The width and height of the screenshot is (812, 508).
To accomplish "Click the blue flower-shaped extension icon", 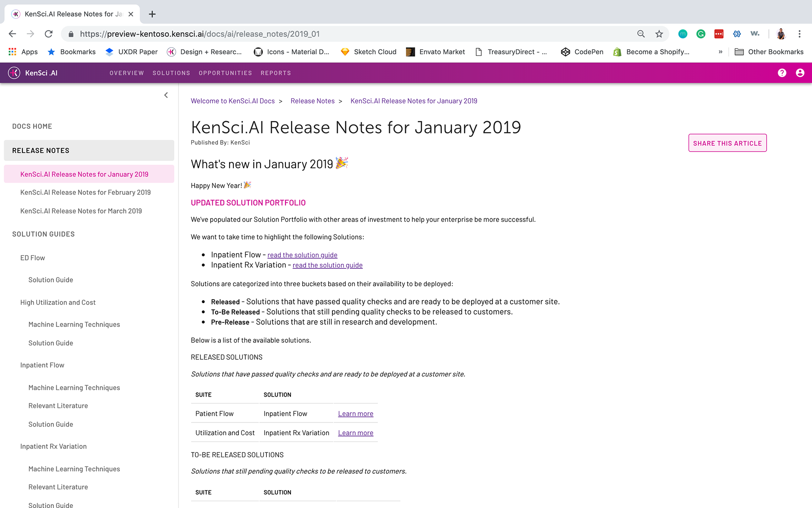I will (737, 34).
